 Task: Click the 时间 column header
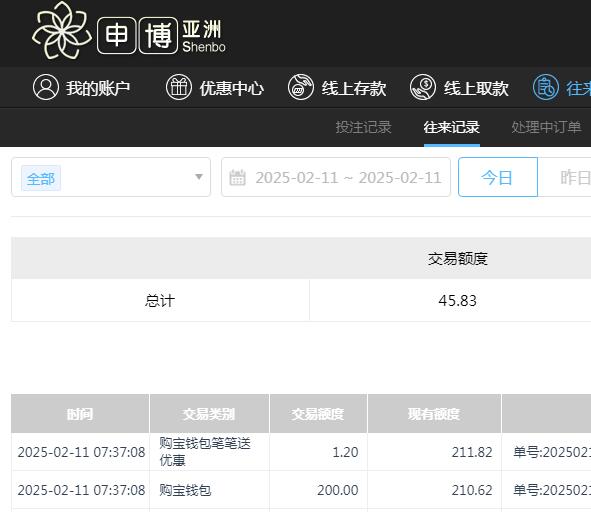click(80, 414)
